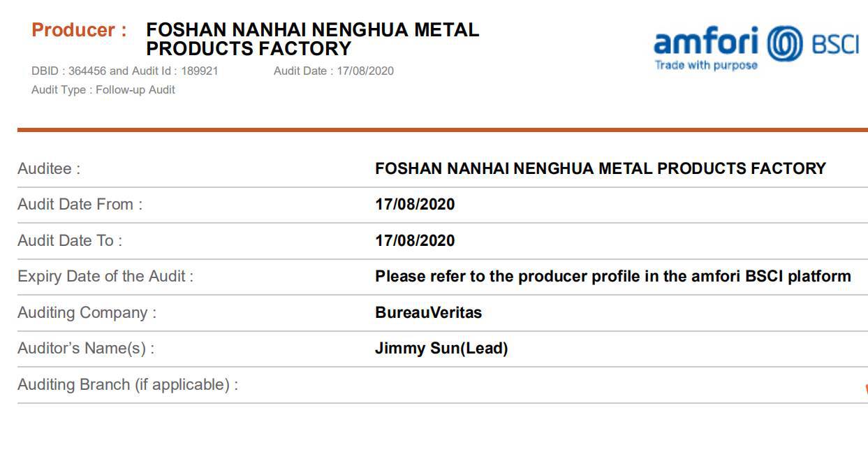Screen dimensions: 868x459
Task: Click the BSCI text in the logo
Action: click(834, 44)
